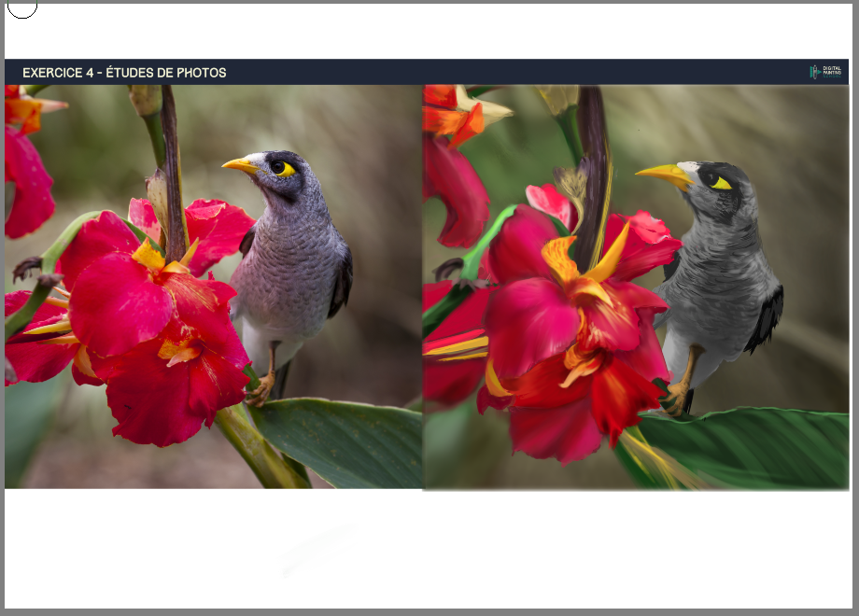
Task: Select the painted study image on the right
Action: pyautogui.click(x=635, y=287)
